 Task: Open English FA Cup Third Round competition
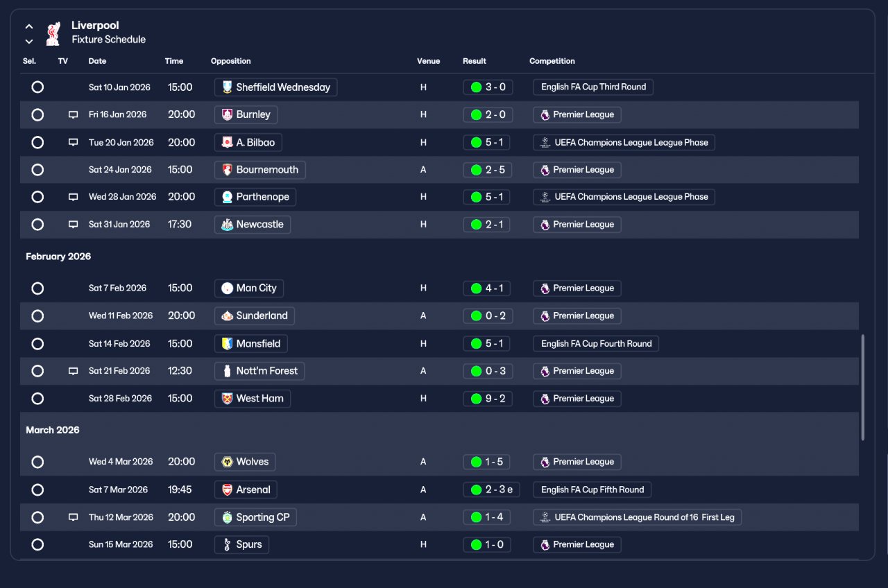coord(593,87)
